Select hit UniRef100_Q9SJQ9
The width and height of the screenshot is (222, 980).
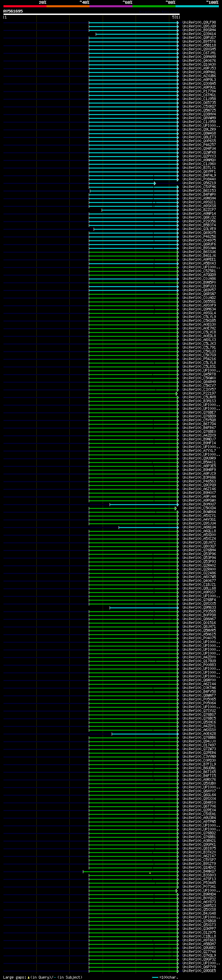[x=199, y=26]
